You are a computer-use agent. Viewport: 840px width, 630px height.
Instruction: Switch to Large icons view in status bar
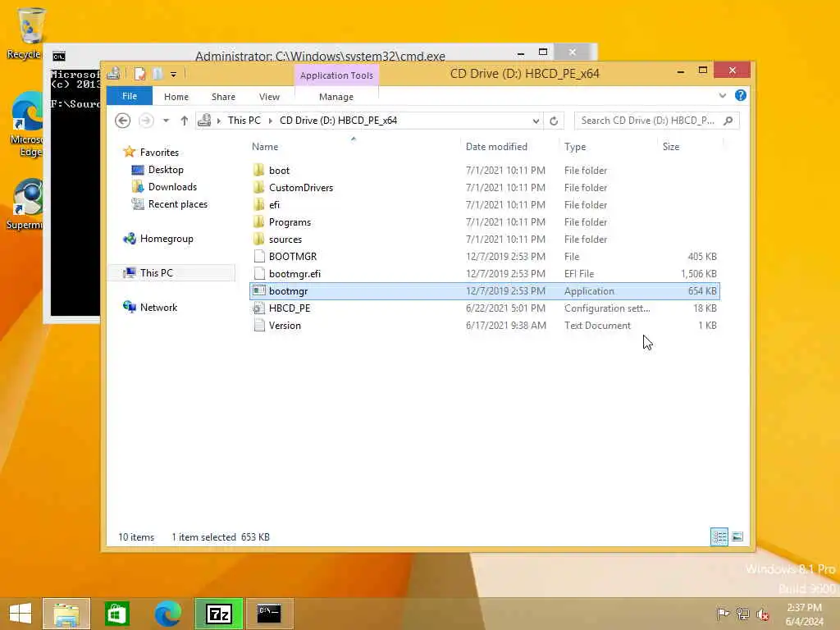(737, 536)
